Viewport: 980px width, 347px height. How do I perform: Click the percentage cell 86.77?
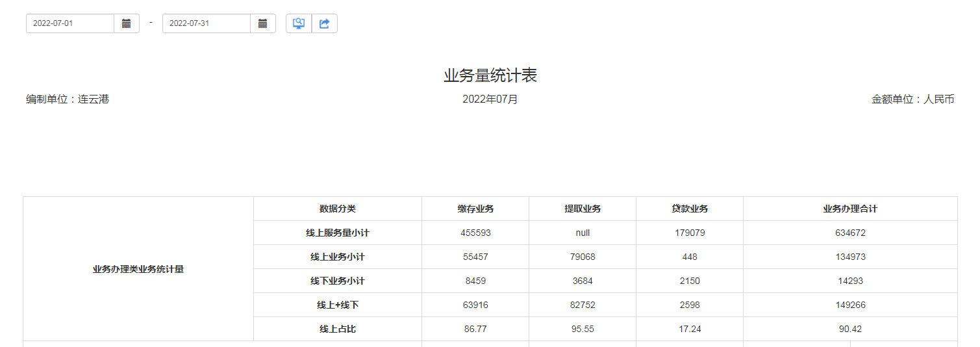(x=475, y=329)
